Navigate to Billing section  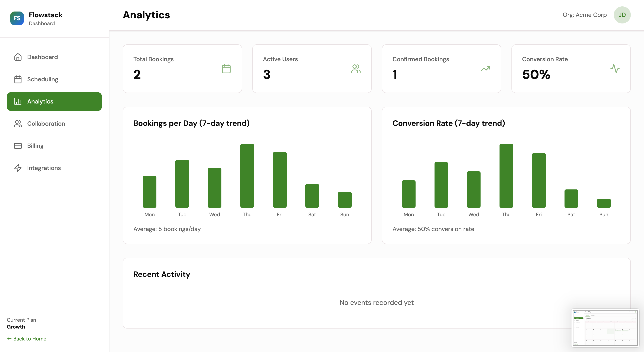pyautogui.click(x=54, y=146)
